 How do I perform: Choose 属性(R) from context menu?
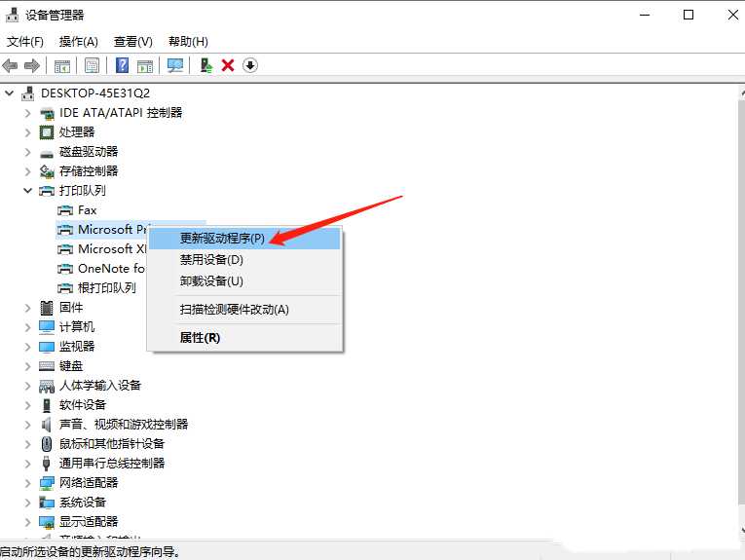[x=245, y=338]
